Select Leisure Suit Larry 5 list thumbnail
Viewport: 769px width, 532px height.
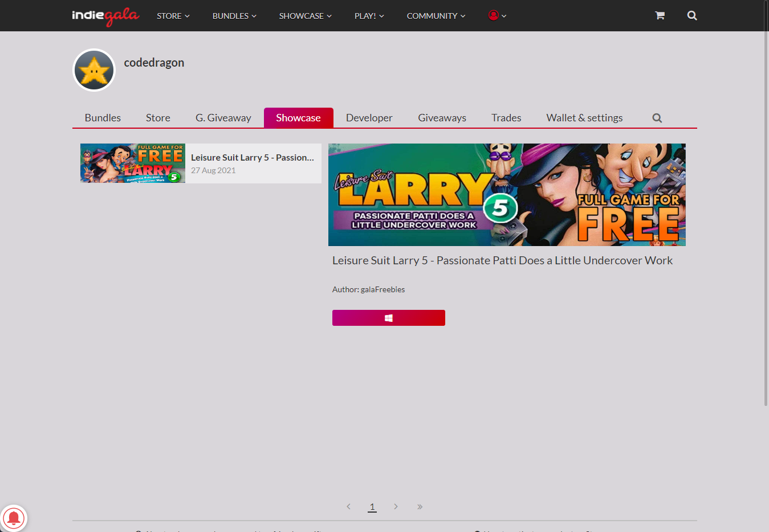pyautogui.click(x=133, y=163)
